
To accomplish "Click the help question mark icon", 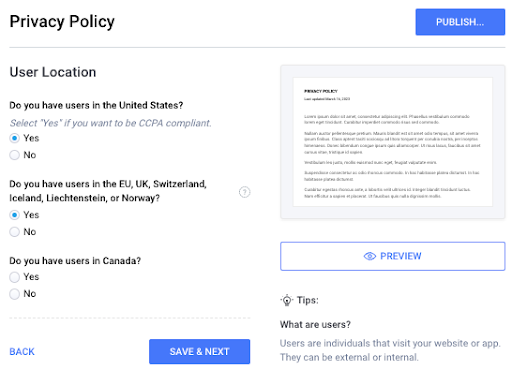I will tap(244, 192).
